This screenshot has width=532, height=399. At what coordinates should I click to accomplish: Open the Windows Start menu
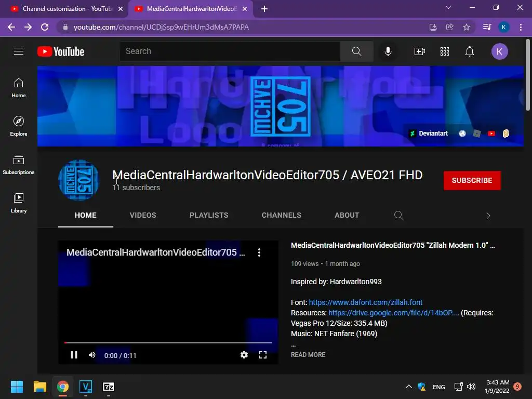click(x=17, y=387)
